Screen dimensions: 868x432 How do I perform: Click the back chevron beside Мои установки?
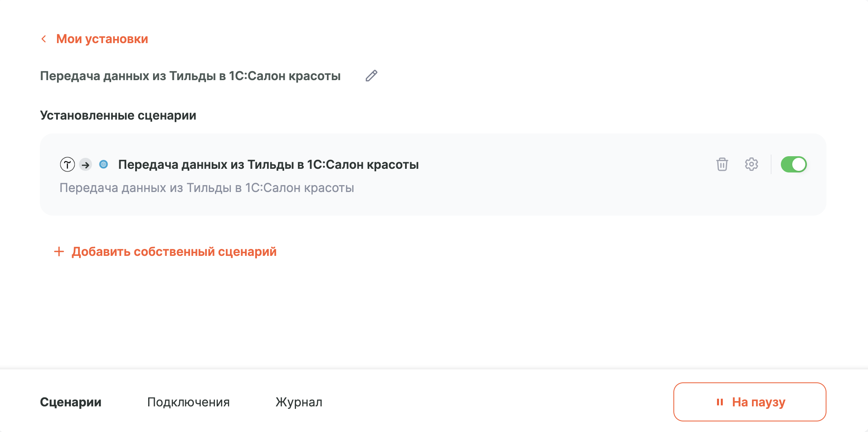[44, 39]
